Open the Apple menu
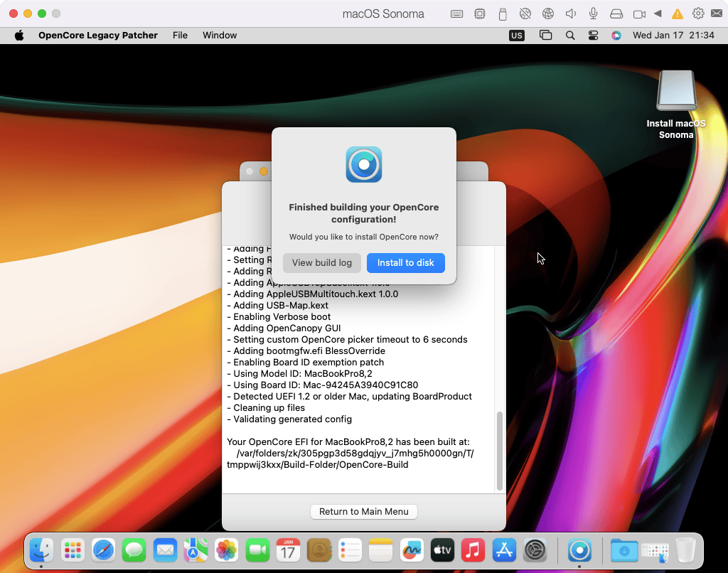This screenshot has width=728, height=573. click(x=19, y=36)
